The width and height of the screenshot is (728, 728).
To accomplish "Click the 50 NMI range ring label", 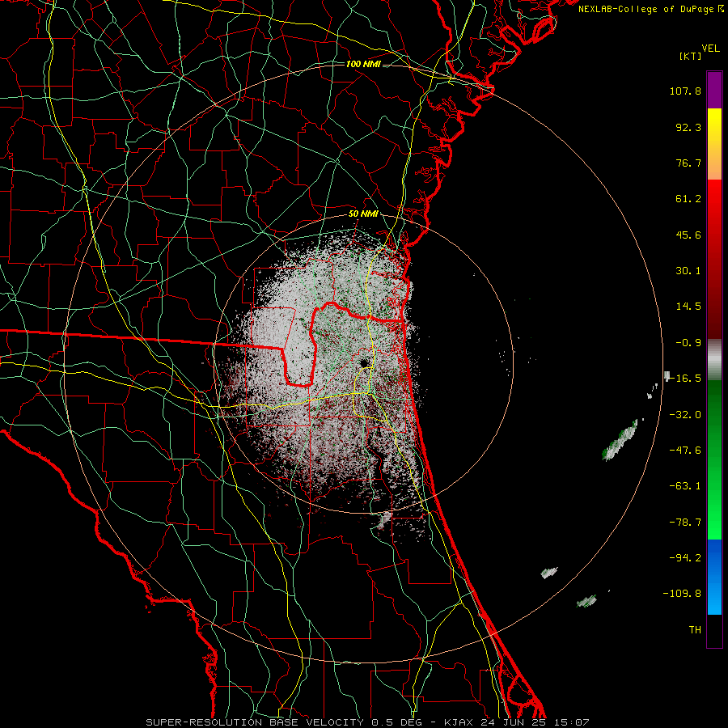I will coord(363,214).
